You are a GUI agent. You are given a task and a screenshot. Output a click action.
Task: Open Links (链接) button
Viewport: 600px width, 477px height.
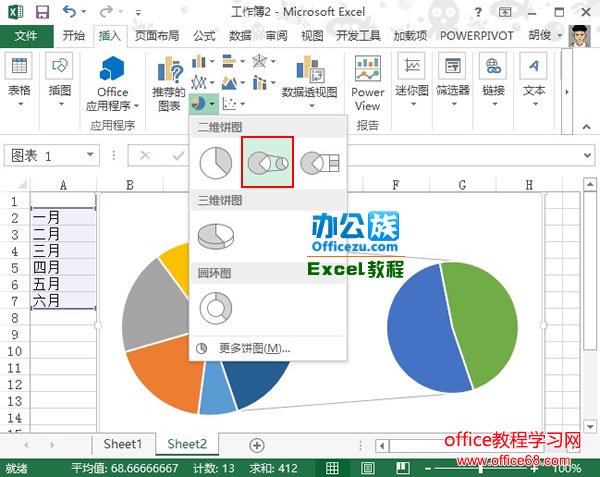click(494, 80)
